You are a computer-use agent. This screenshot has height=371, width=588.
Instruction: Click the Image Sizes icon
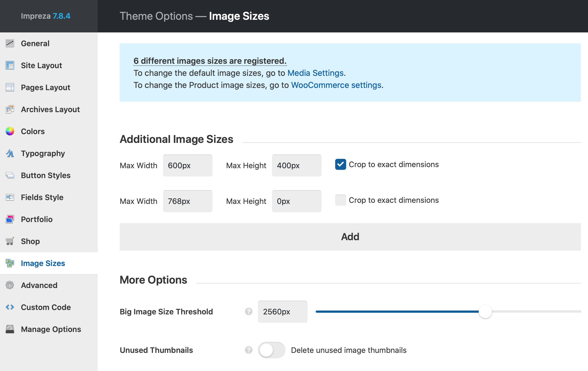(x=10, y=263)
